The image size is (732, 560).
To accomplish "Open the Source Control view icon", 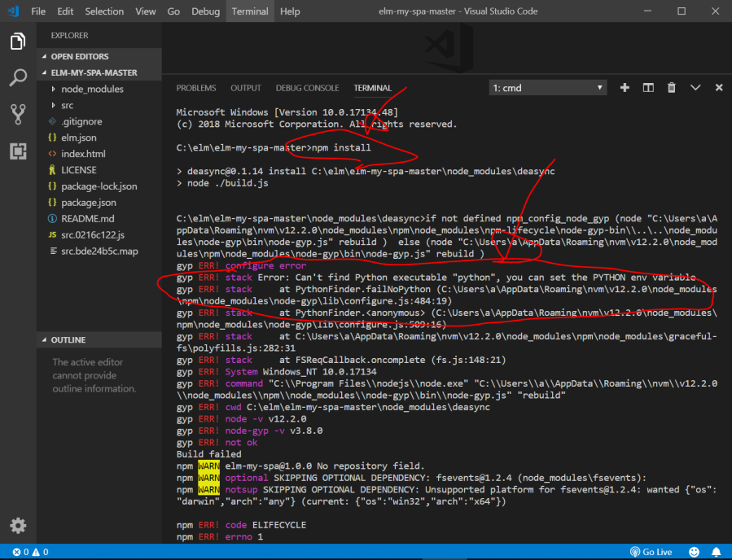I will [x=18, y=114].
